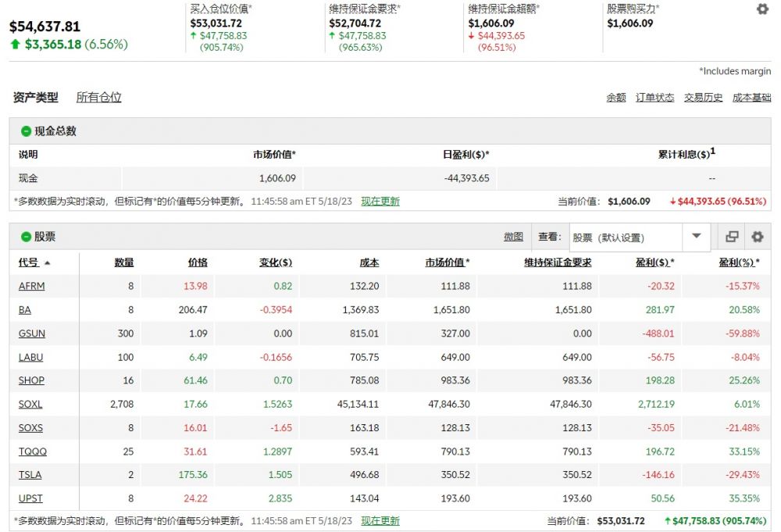Open the 成本基础 link

tap(751, 98)
